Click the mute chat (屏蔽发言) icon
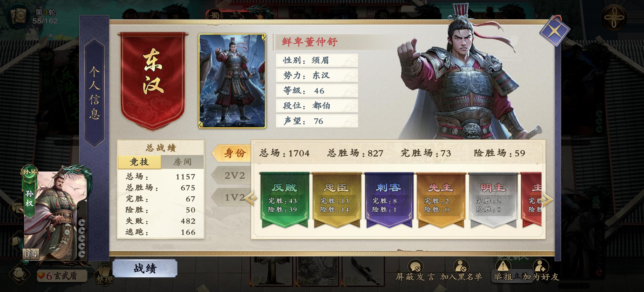 click(415, 266)
